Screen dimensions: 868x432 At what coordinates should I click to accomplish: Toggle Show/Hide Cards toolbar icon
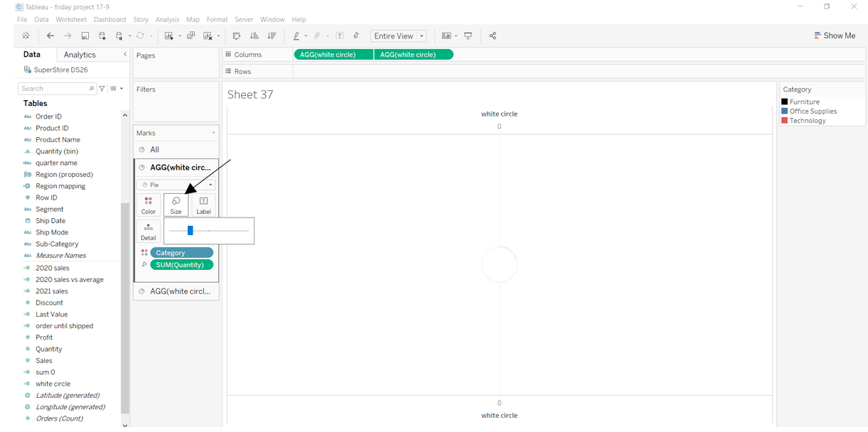[446, 36]
